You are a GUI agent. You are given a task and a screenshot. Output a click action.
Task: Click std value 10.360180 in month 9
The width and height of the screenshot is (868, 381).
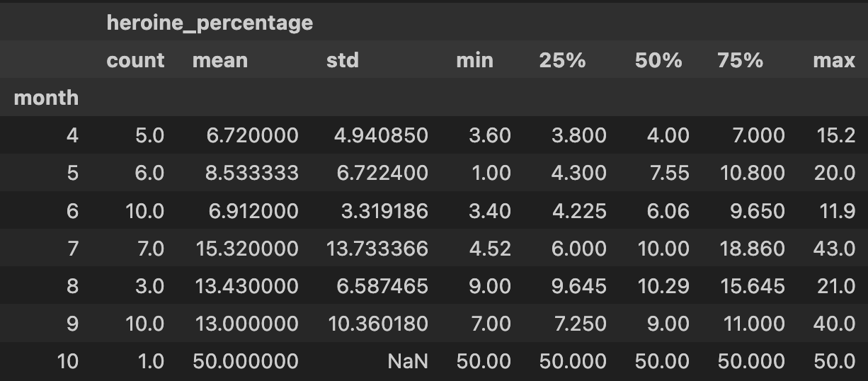coord(378,324)
